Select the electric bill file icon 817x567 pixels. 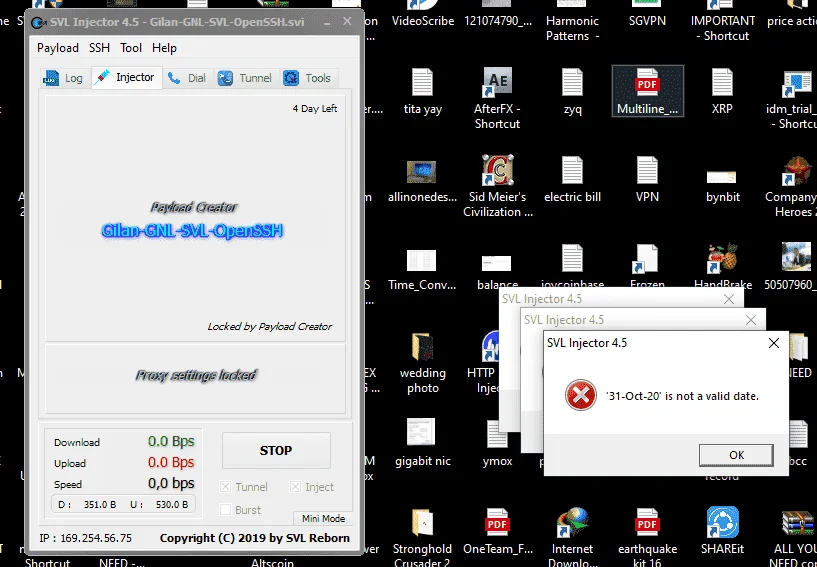coord(572,181)
